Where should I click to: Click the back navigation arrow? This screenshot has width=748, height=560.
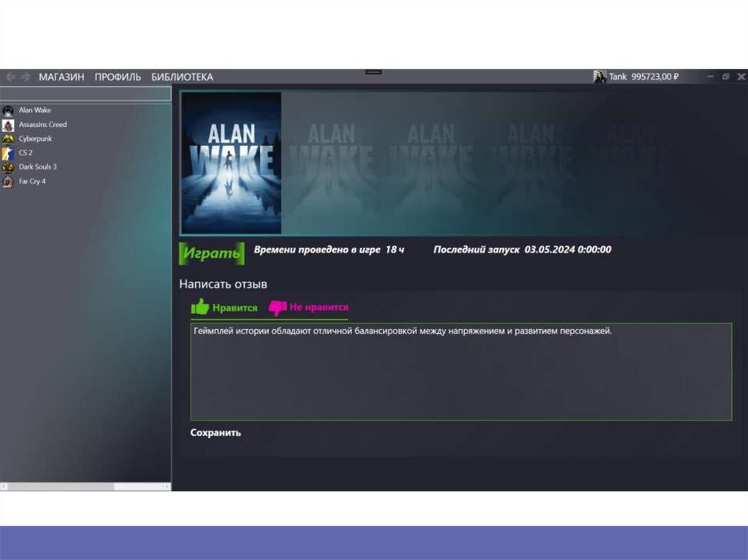[x=10, y=77]
